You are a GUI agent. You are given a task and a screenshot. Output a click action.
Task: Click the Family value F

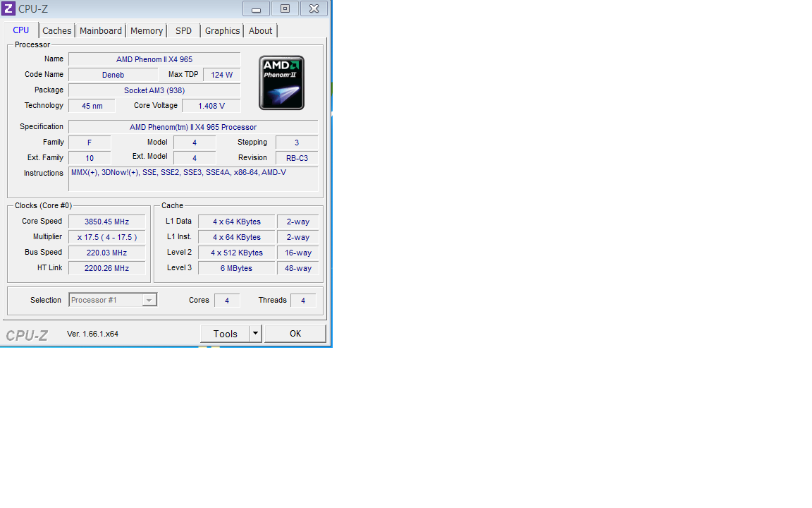(90, 143)
